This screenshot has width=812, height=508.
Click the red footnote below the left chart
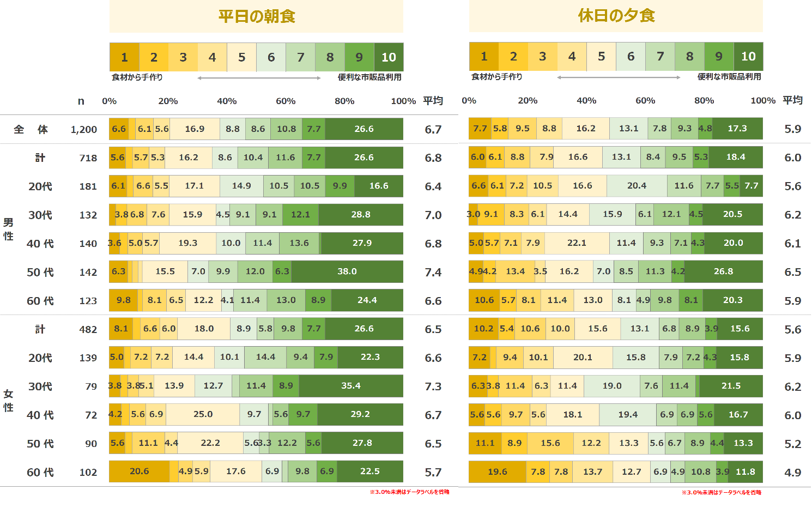pos(409,492)
